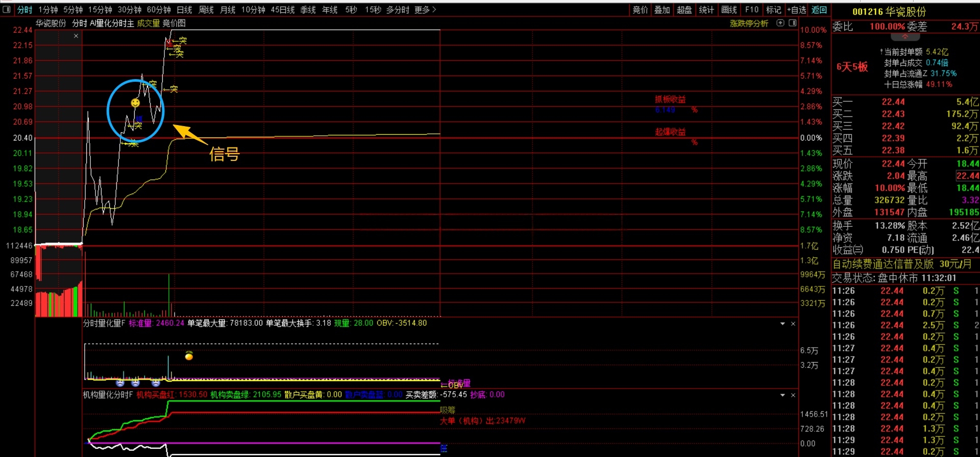This screenshot has height=457, width=980.
Task: Click the orange fruit marker in the indicator
Action: click(189, 356)
